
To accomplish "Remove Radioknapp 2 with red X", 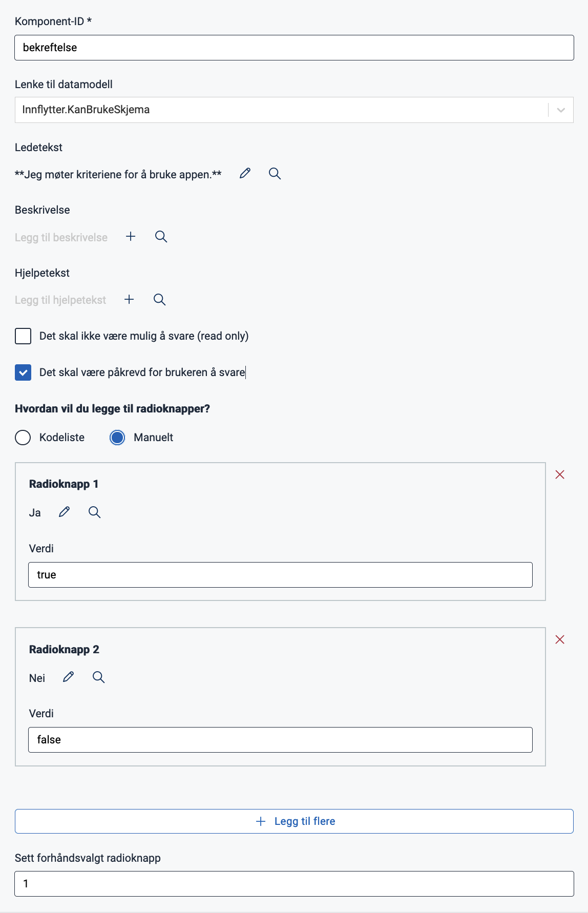I will 560,639.
